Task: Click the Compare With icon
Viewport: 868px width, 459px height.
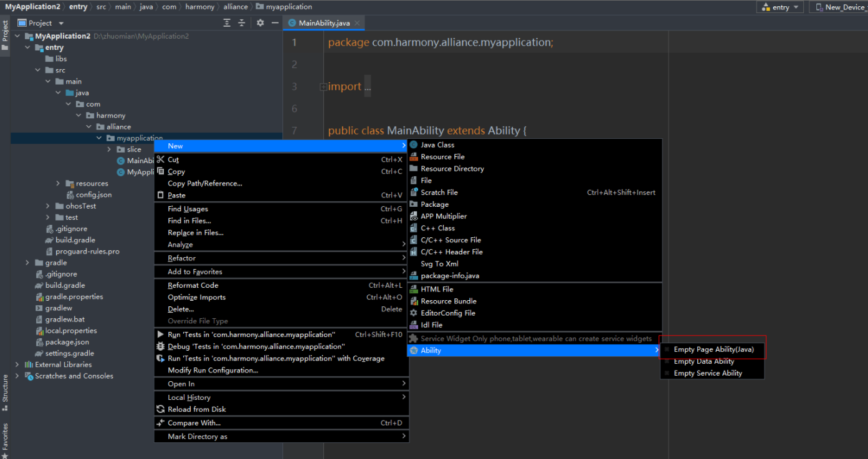Action: (x=161, y=423)
